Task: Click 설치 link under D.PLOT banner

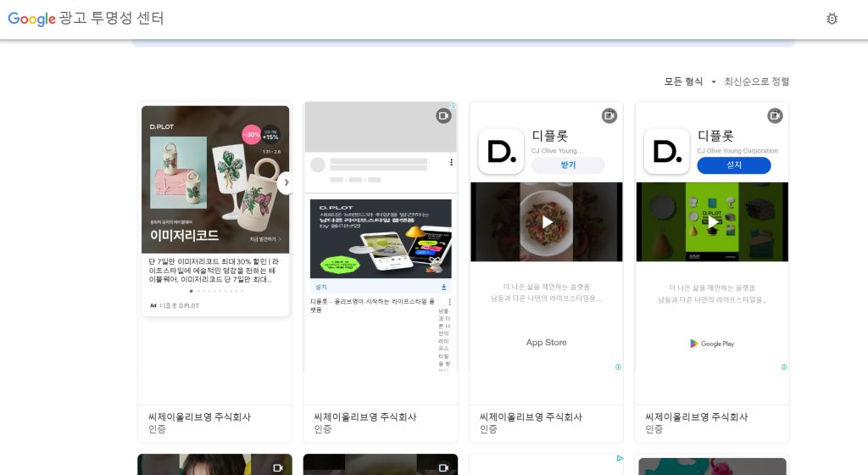Action: click(321, 288)
